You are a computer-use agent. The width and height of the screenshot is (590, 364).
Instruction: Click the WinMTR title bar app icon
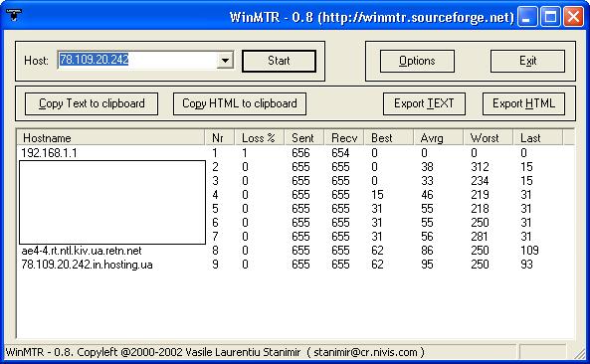coord(14,15)
